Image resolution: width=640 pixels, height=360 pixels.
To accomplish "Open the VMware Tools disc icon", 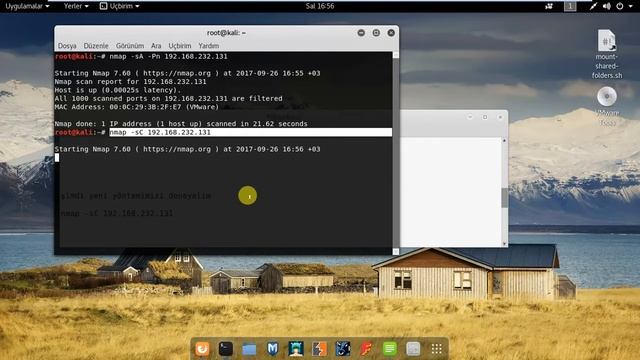I will 607,106.
